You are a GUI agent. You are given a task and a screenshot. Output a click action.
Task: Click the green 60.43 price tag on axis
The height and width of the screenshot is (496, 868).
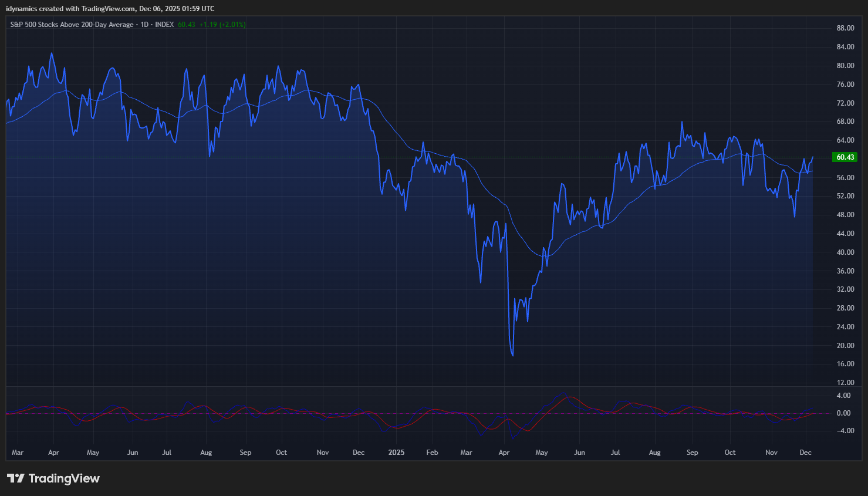(845, 157)
